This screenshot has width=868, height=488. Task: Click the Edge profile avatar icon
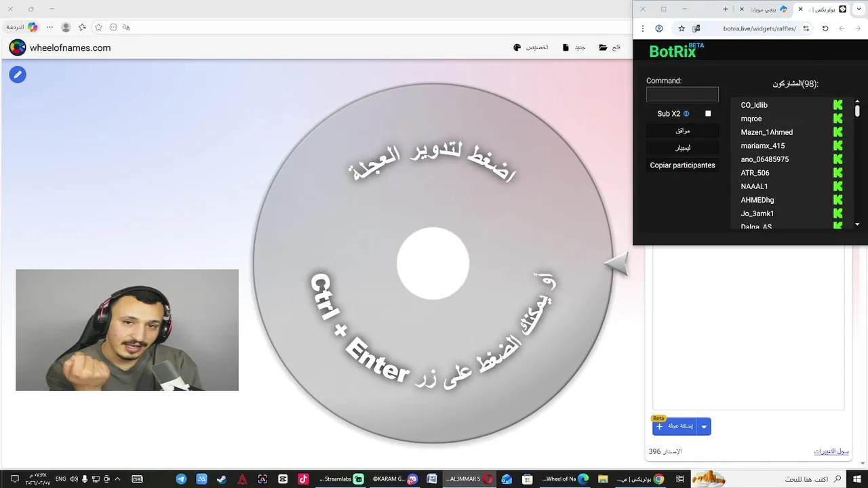coord(66,27)
